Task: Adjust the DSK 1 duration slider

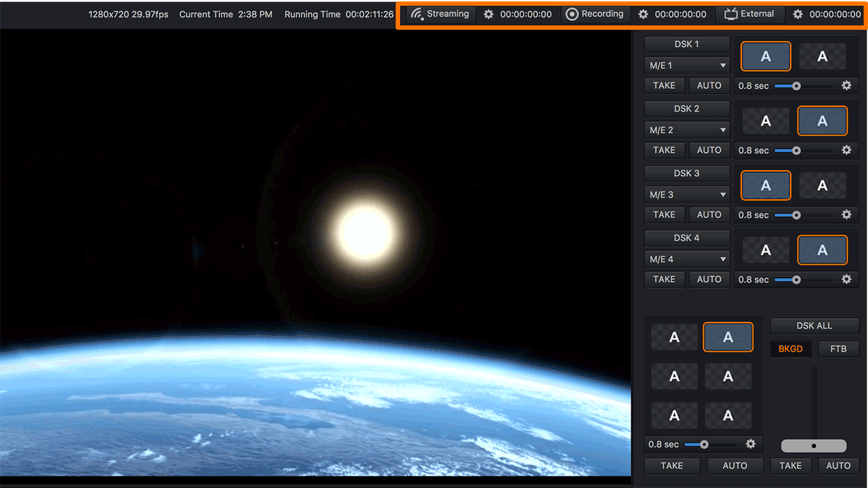Action: pyautogui.click(x=804, y=86)
